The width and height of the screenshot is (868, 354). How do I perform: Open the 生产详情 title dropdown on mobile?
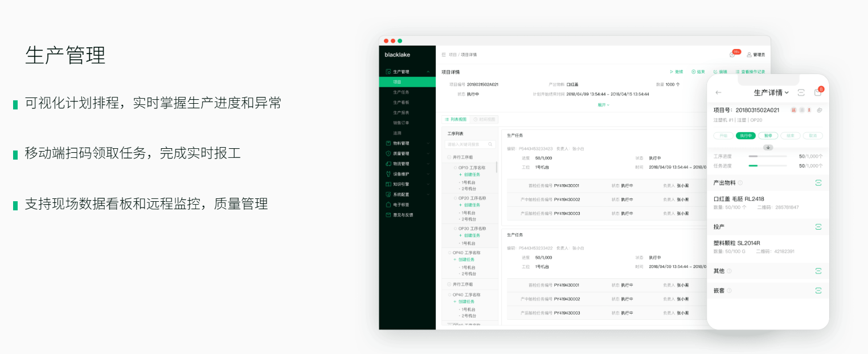point(771,92)
